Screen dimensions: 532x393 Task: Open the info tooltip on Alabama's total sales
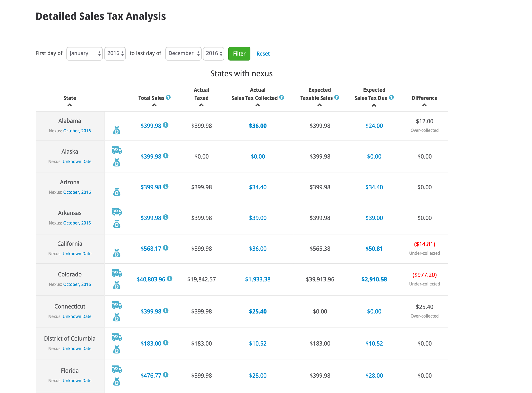tap(166, 125)
